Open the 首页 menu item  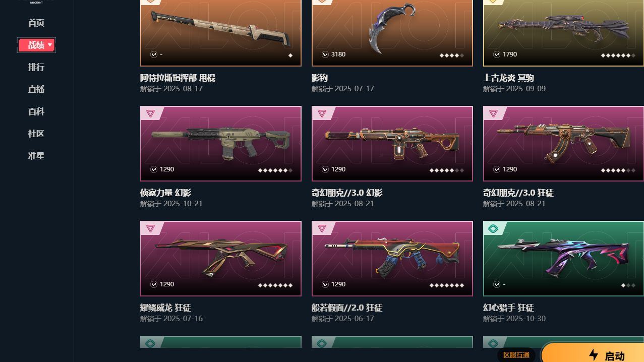point(36,23)
